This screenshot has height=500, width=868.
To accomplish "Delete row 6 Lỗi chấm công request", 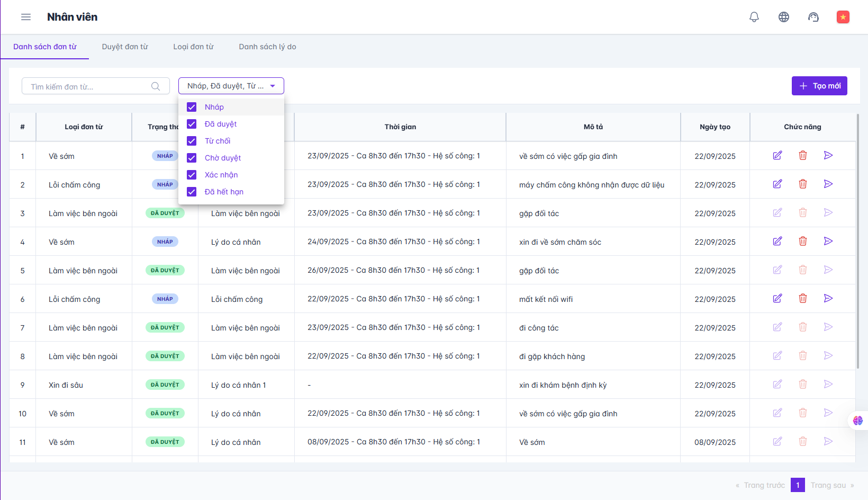I will tap(803, 298).
